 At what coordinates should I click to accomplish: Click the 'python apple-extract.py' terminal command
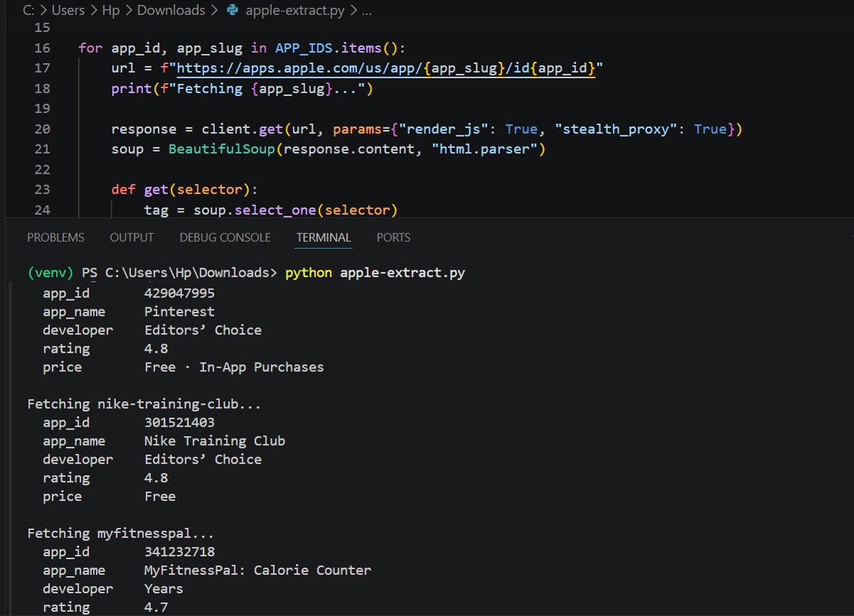[375, 273]
